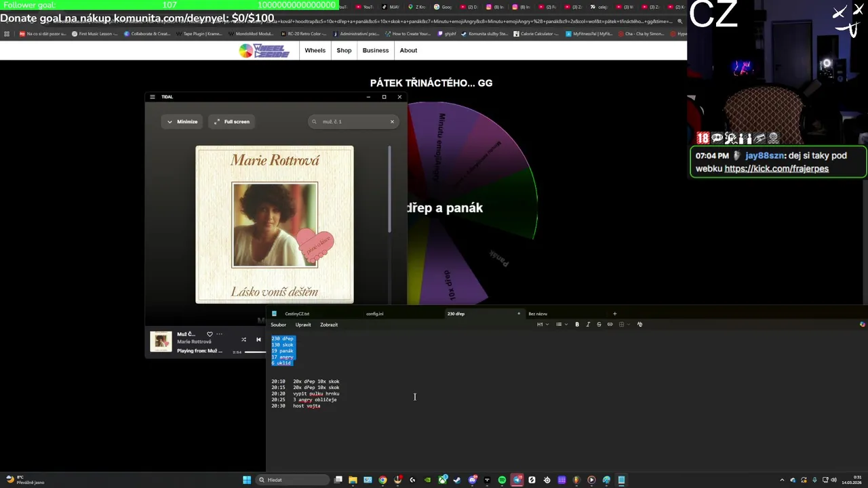Open Google Chrome from the taskbar

click(x=382, y=480)
